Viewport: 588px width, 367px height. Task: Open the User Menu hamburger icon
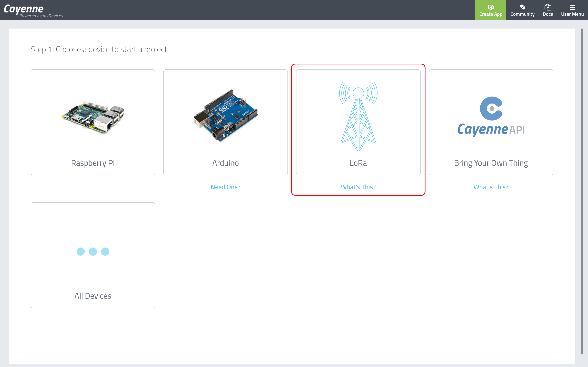pos(572,7)
